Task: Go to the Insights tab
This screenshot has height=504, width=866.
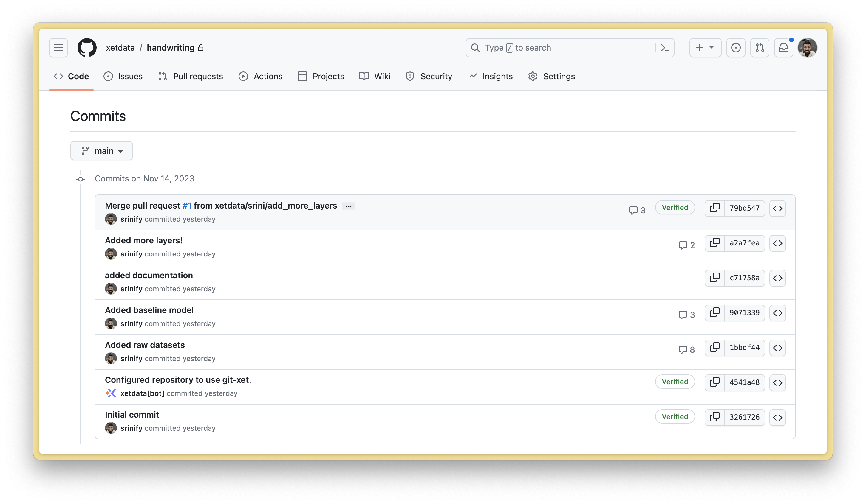Action: [x=490, y=76]
